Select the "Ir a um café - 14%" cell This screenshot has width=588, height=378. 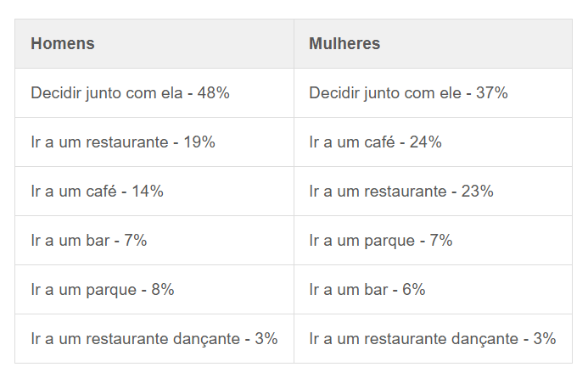(x=97, y=192)
